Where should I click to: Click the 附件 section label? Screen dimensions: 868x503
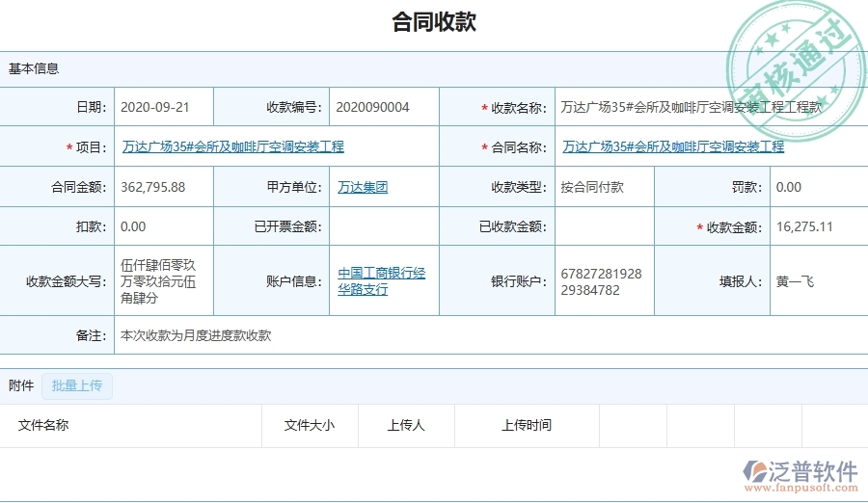(x=21, y=385)
